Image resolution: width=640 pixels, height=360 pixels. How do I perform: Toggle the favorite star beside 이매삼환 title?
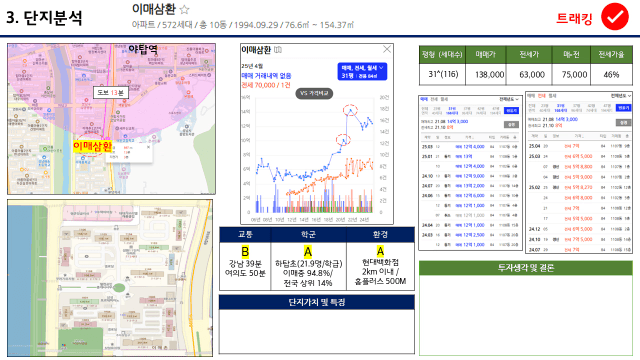point(184,9)
